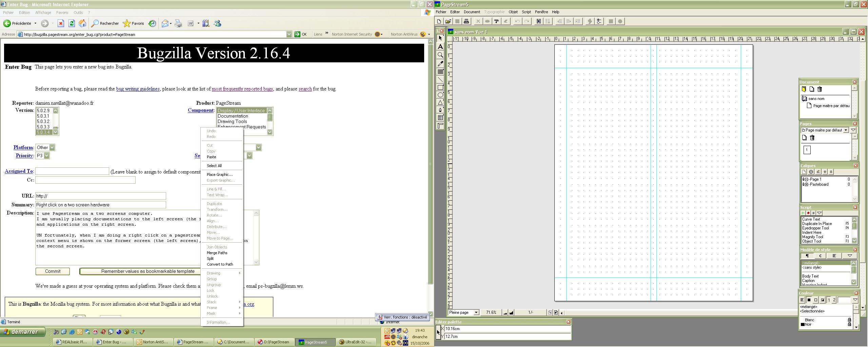The height and width of the screenshot is (347, 868).
Task: Open the Platform dropdown showing Other
Action: (52, 147)
